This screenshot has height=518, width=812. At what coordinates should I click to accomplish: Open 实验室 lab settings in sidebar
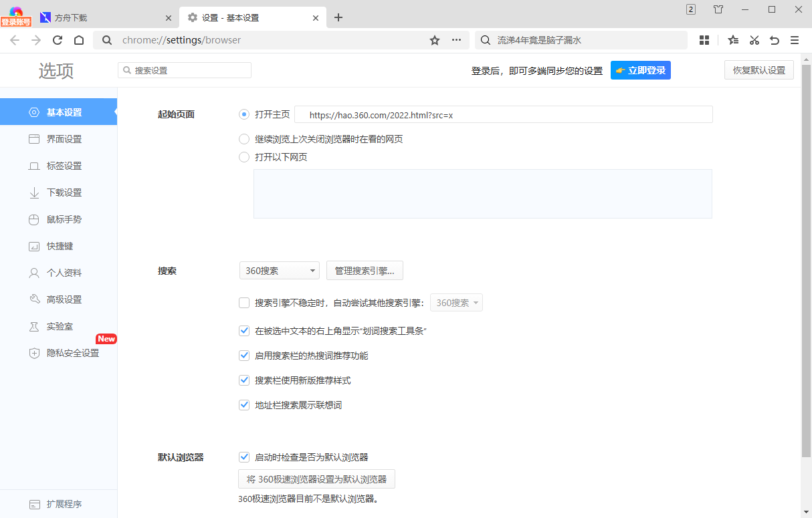click(x=58, y=326)
